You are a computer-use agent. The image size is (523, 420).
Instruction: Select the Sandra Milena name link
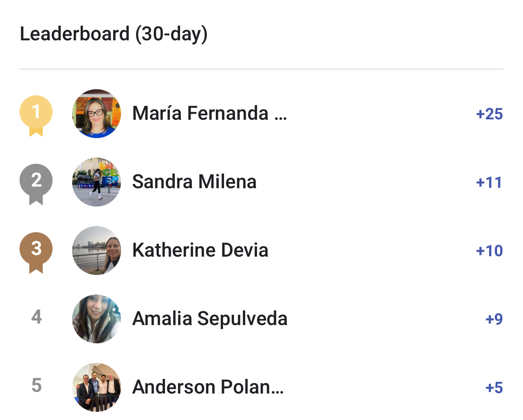[194, 182]
